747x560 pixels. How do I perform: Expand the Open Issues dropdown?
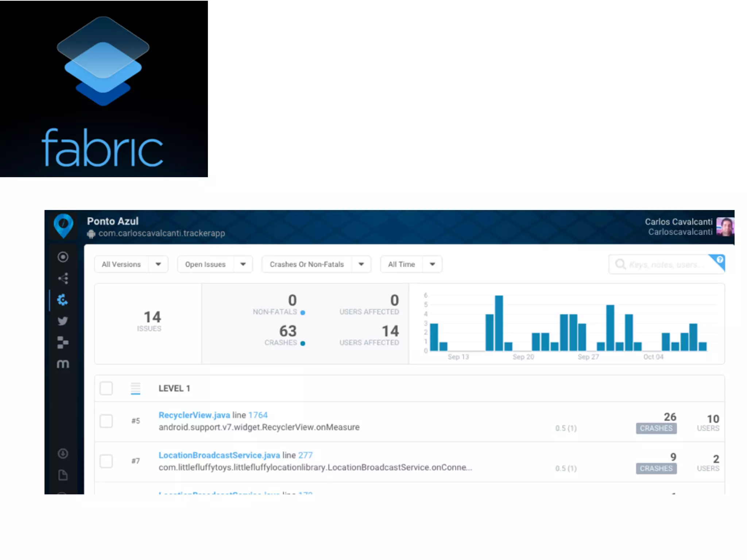point(243,264)
